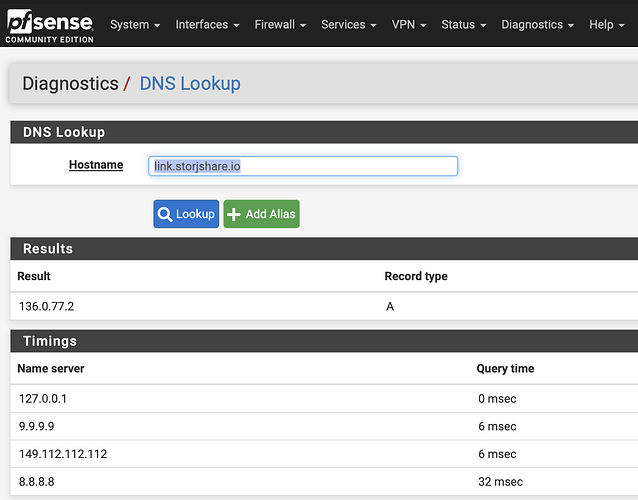Open the VPN menu
This screenshot has height=500, width=638.
[409, 24]
